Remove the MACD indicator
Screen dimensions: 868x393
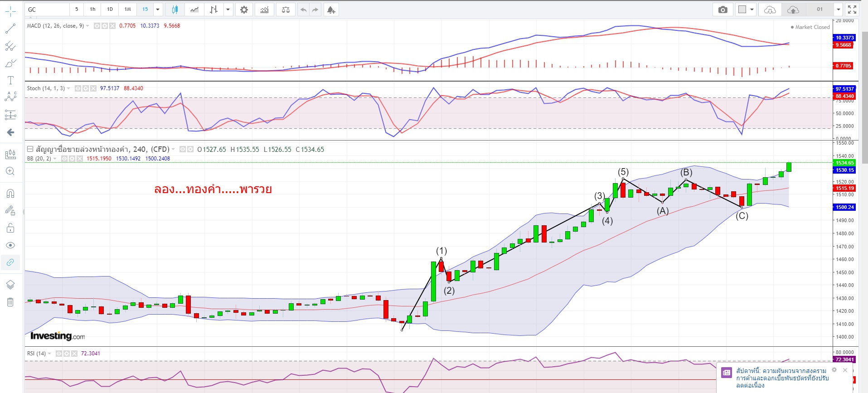(112, 26)
